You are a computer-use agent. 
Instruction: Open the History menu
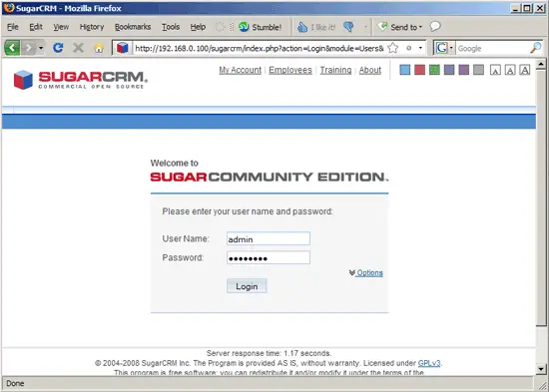92,27
